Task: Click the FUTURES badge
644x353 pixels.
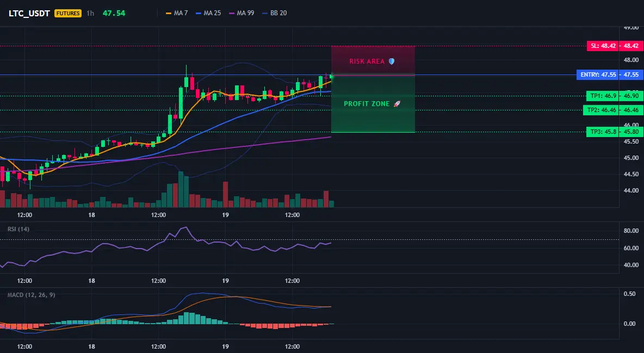Action: [68, 13]
